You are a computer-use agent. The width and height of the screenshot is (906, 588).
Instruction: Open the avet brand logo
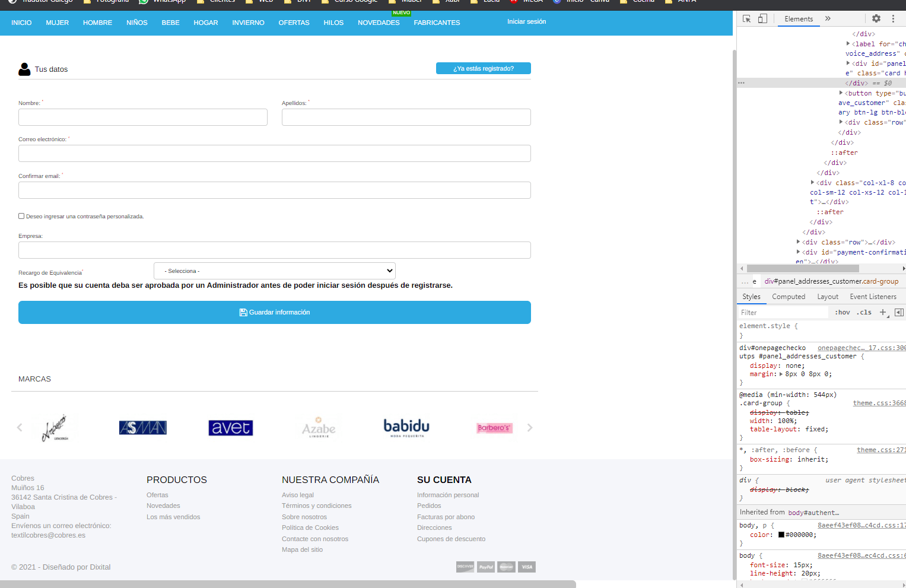231,427
